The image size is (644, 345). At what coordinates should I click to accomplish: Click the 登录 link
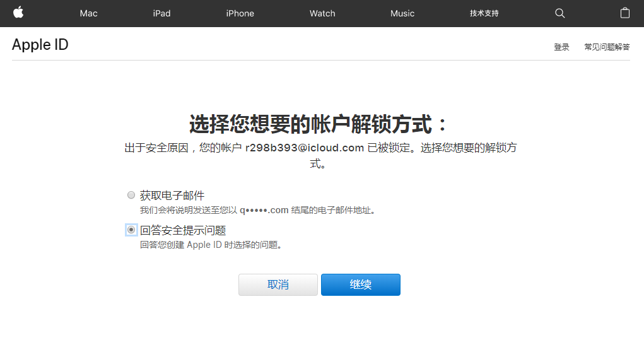[561, 47]
